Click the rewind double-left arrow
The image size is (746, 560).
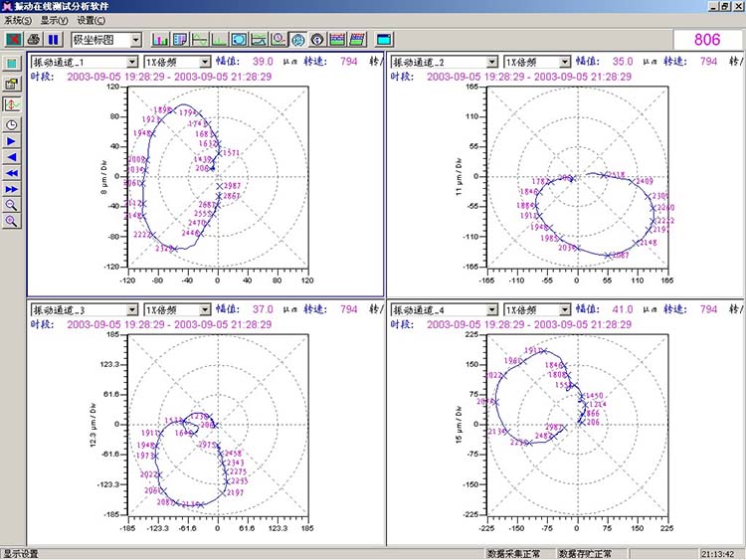pos(12,173)
